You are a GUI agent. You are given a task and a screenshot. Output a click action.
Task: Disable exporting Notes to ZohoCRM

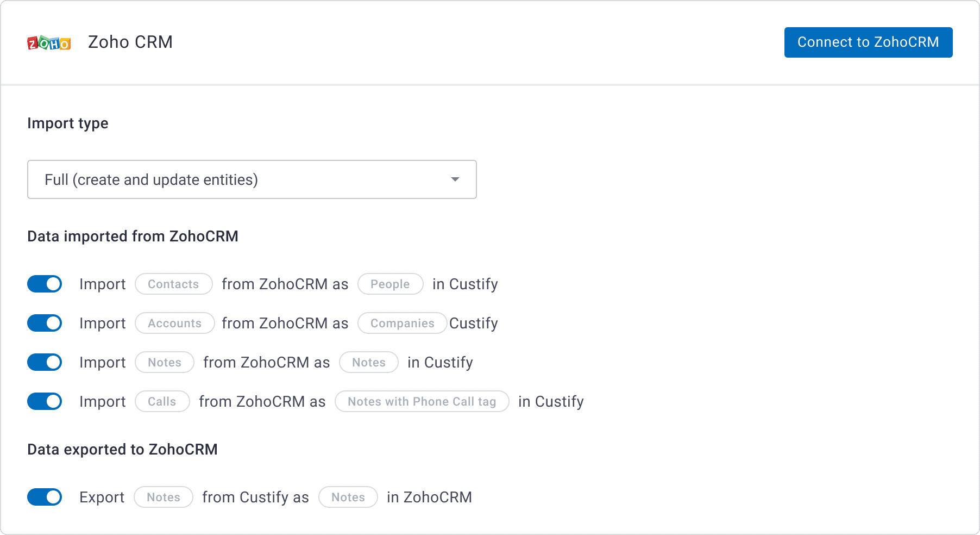45,497
